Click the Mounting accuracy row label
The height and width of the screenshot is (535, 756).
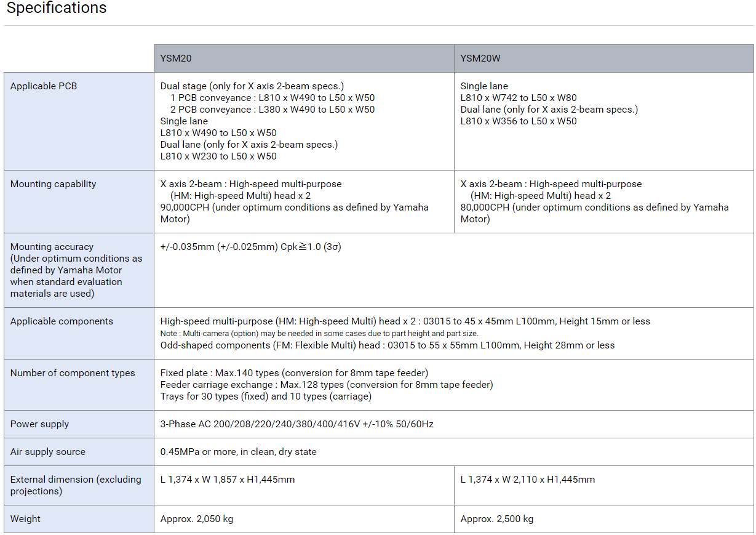(x=76, y=270)
